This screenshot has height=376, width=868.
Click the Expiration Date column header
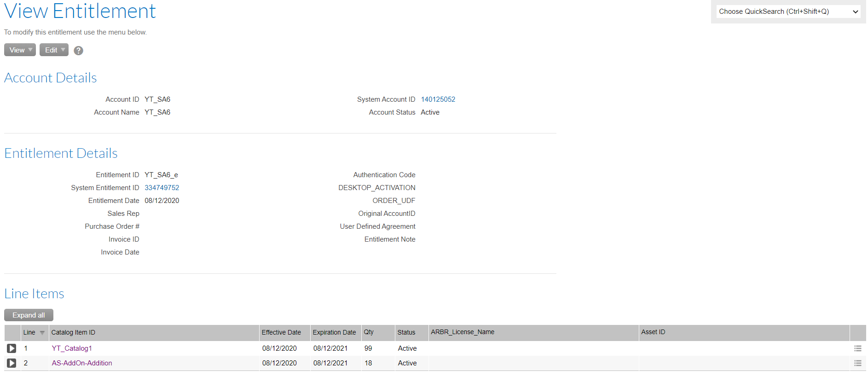point(336,332)
